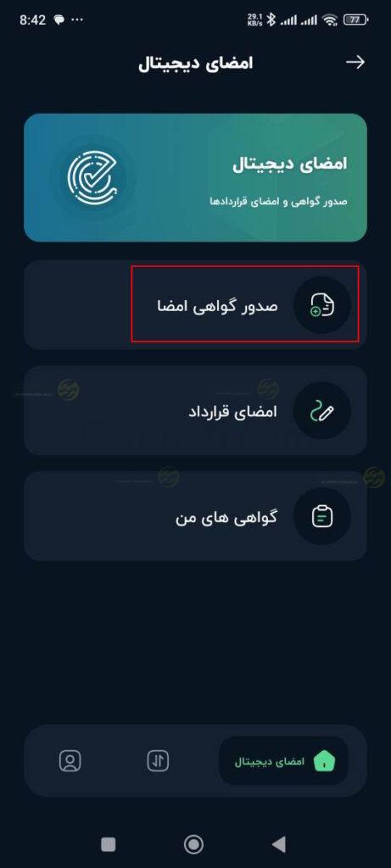This screenshot has height=868, width=391.
Task: Tap the امضای دیجیتال page title
Action: (195, 63)
